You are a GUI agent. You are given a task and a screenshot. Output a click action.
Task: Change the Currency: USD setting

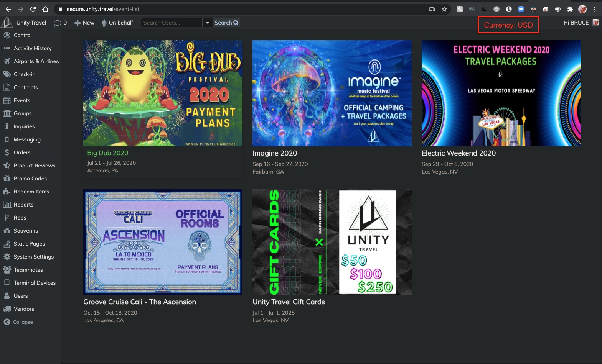click(508, 25)
